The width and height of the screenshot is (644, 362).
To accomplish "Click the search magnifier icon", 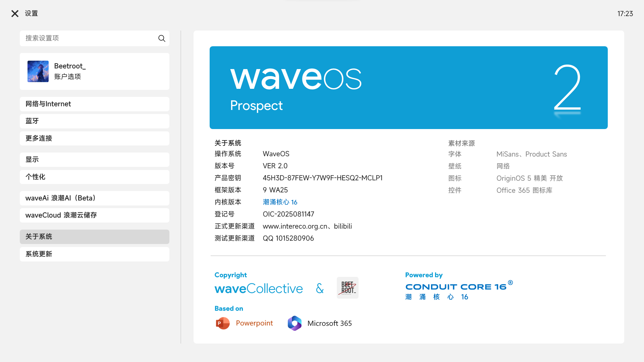I will (162, 38).
